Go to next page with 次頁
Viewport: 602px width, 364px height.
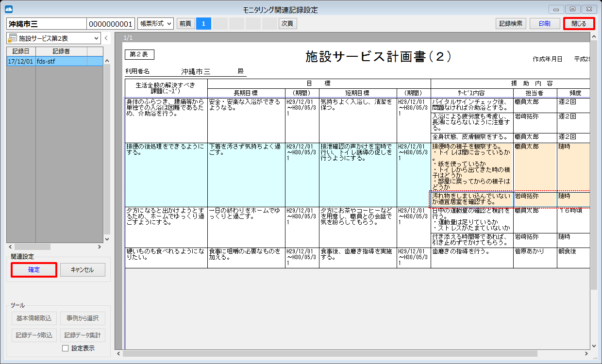click(287, 23)
